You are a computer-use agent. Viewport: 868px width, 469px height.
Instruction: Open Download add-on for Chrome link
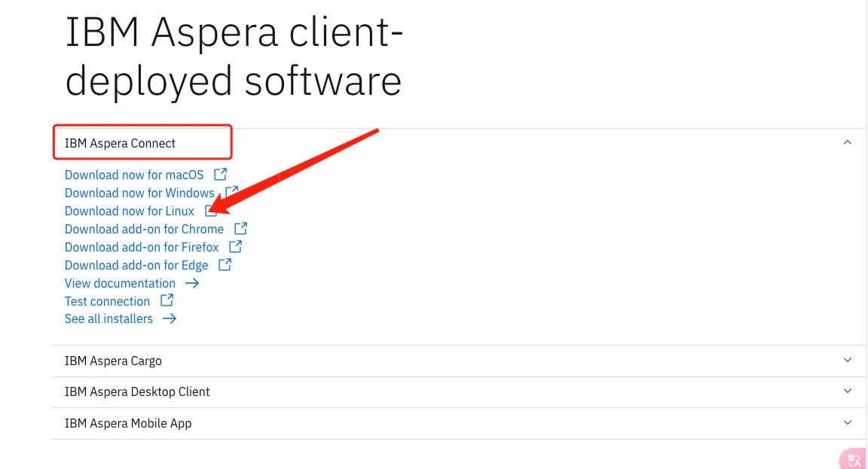144,229
